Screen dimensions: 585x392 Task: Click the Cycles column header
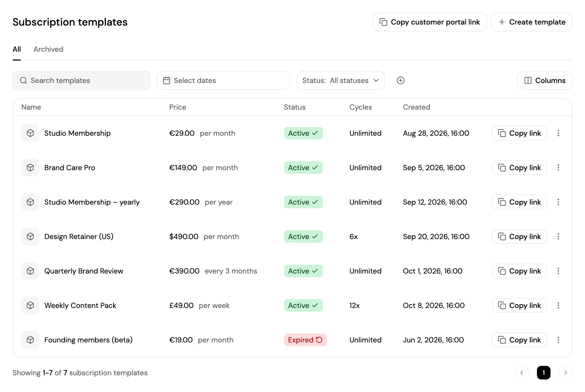pyautogui.click(x=360, y=107)
